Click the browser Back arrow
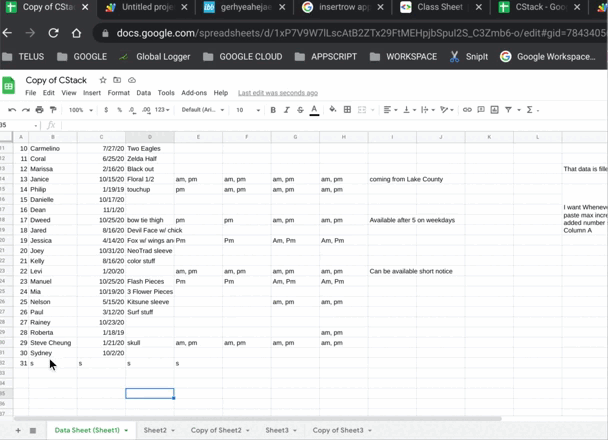The height and width of the screenshot is (440, 608). click(x=7, y=33)
